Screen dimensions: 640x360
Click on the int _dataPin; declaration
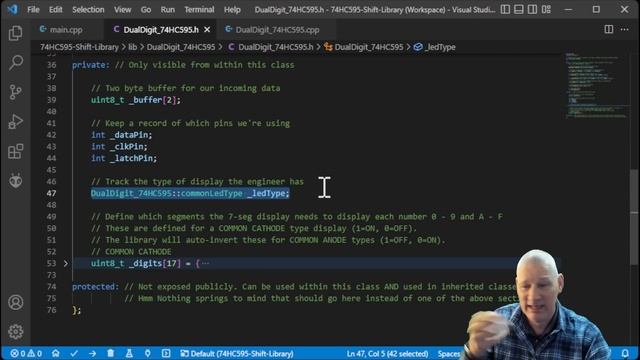pyautogui.click(x=121, y=135)
